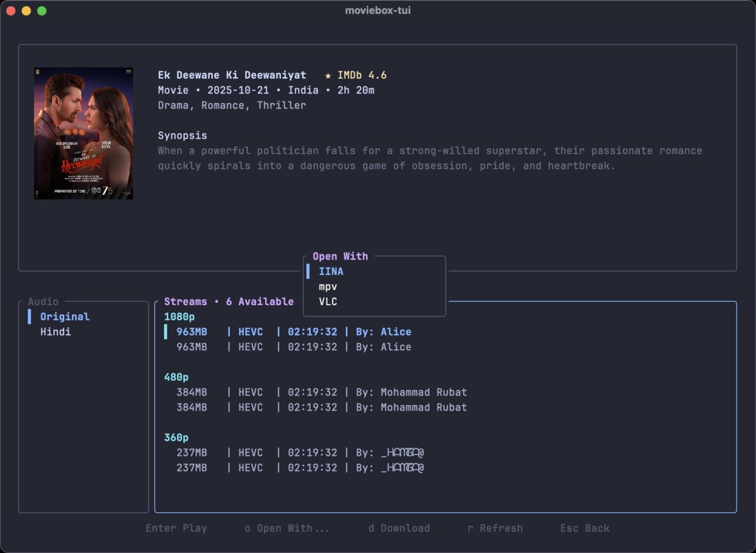This screenshot has width=756, height=553.
Task: Click the Enter Play shortcut hint
Action: click(x=176, y=528)
